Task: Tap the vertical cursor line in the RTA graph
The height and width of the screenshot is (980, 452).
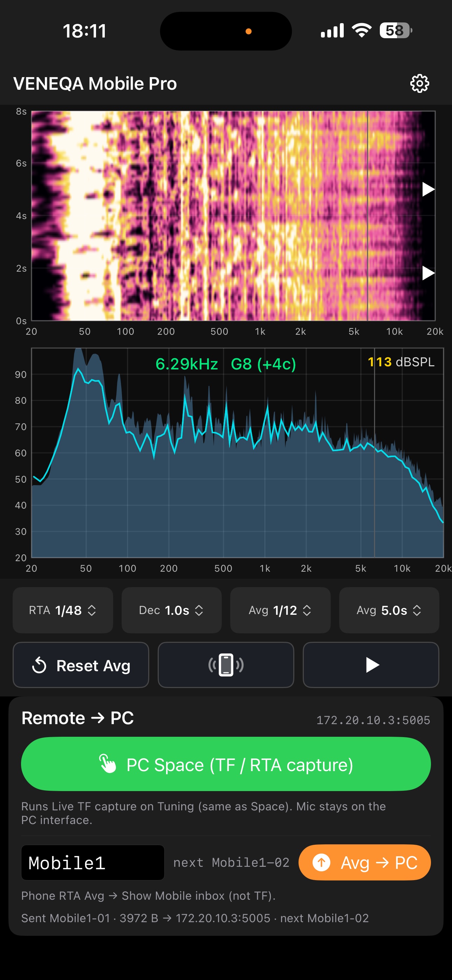Action: pos(374,453)
